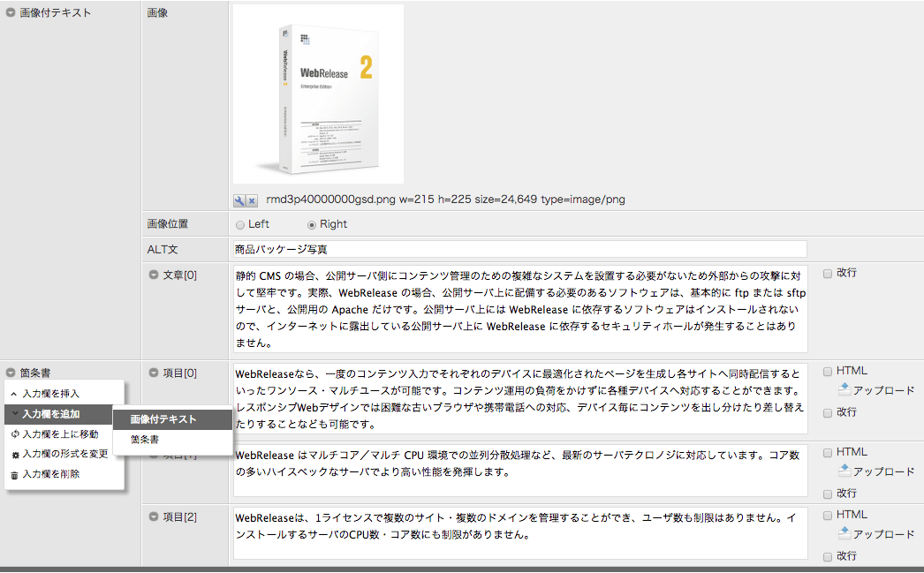This screenshot has height=573, width=924.
Task: Click the ALT文 label
Action: (x=162, y=249)
